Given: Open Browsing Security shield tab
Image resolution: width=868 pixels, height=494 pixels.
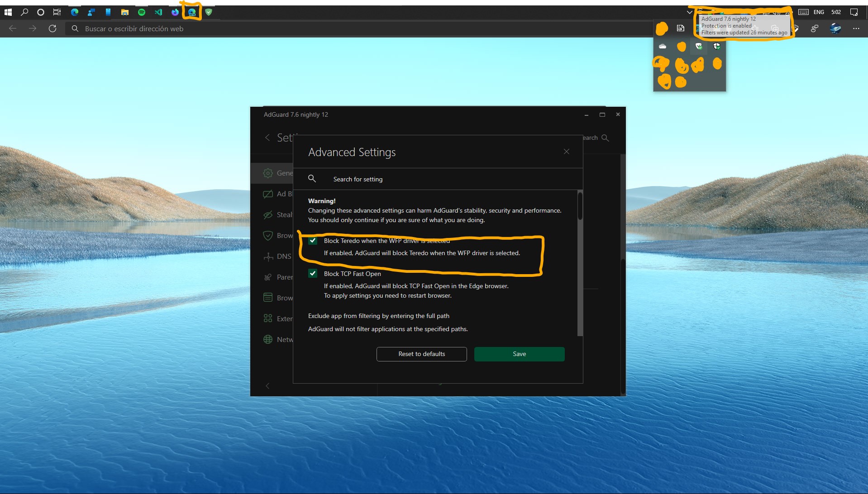Looking at the screenshot, I should [x=272, y=236].
